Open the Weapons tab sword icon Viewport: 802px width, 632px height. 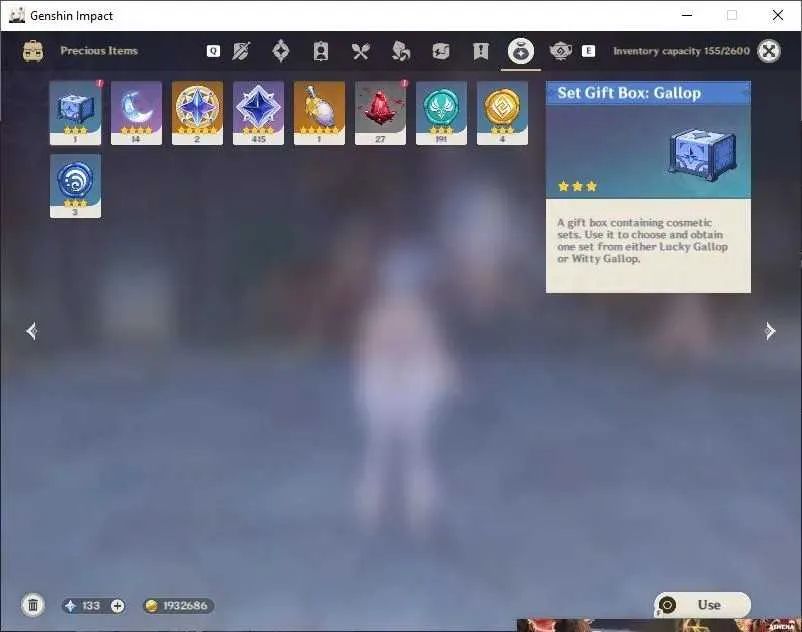coord(241,51)
